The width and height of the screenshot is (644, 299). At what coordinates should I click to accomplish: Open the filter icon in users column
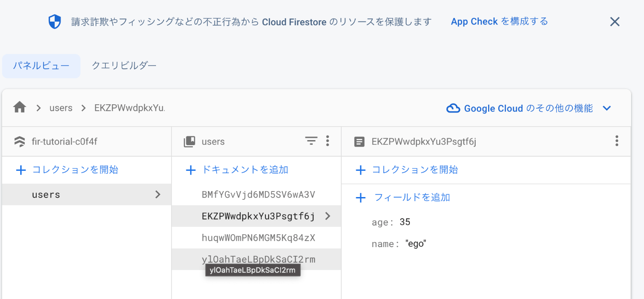click(311, 141)
